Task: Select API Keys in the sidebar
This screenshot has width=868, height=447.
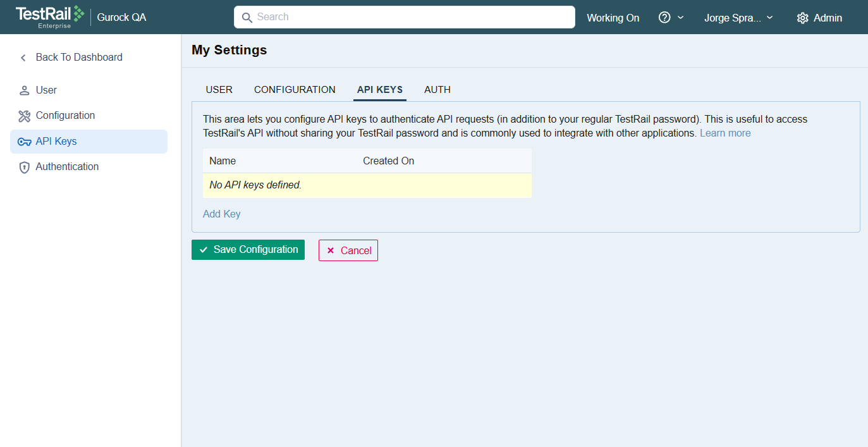Action: point(89,142)
